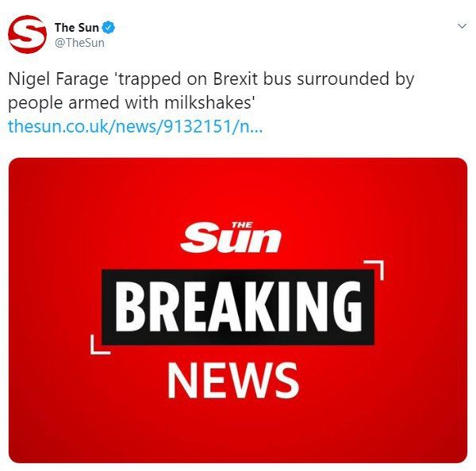The image size is (476, 471).
Task: Click the white Sun logo in image
Action: tap(231, 237)
